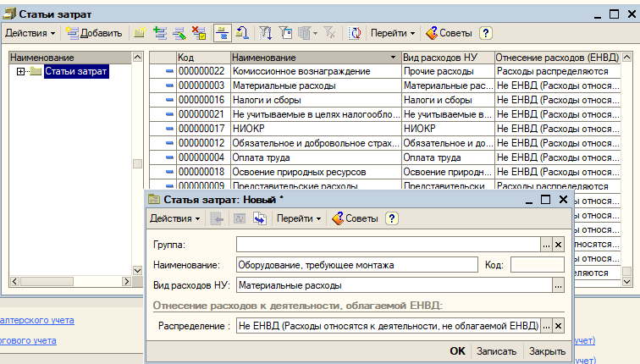Click the refresh list icon in main toolbar
The height and width of the screenshot is (364, 640).
(x=354, y=33)
